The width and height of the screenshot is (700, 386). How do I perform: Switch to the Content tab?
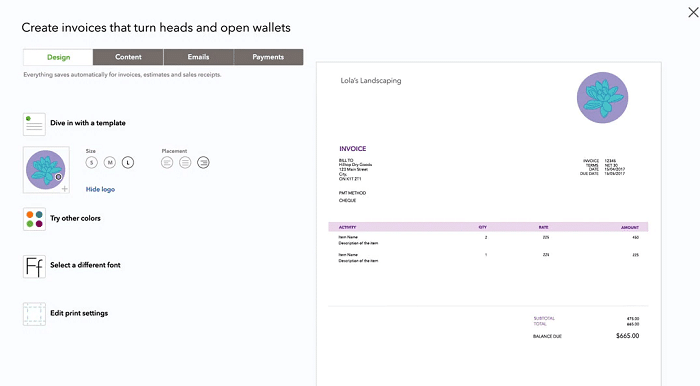click(128, 57)
